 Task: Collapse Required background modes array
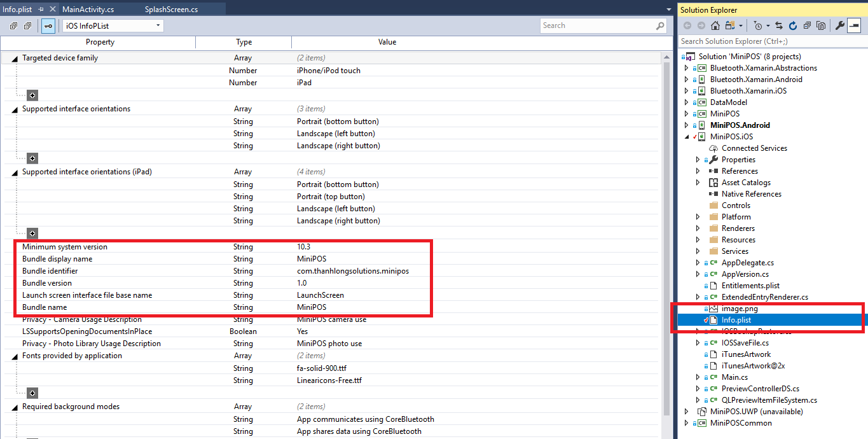(x=14, y=407)
